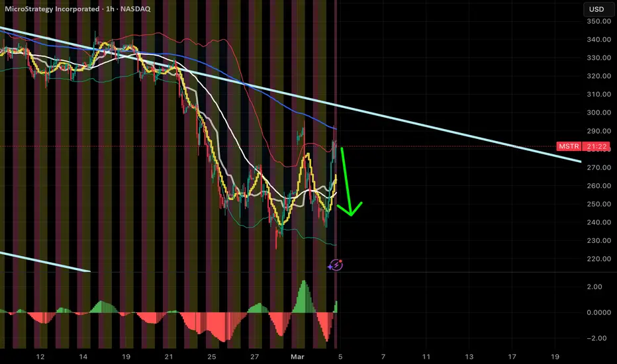Click the 290.00 price axis label

tap(598, 130)
